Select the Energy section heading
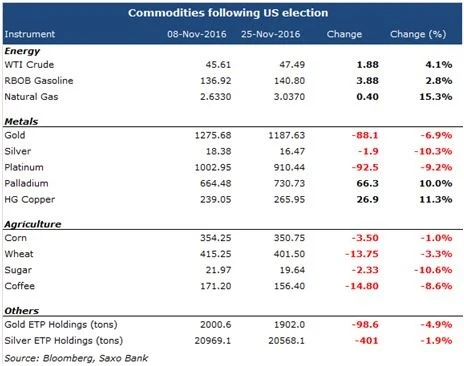 (x=22, y=51)
